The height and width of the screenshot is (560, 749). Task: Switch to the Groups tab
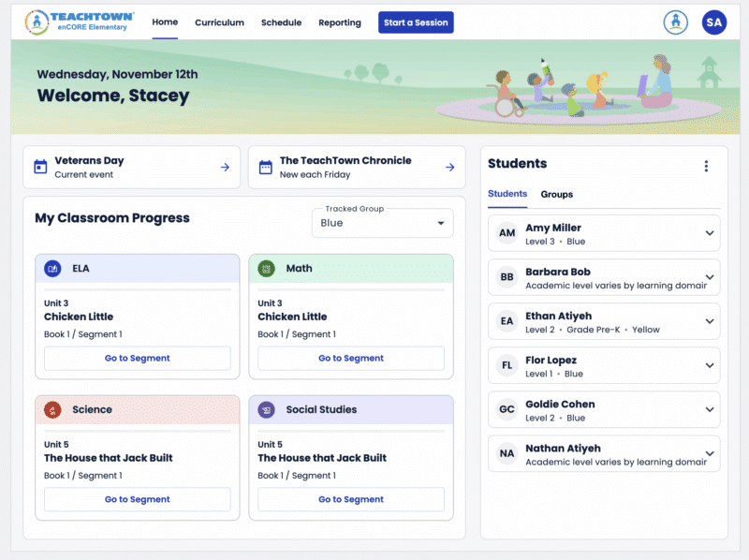[557, 194]
